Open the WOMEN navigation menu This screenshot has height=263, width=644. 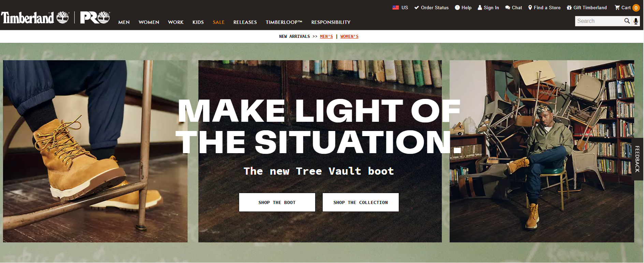coord(149,22)
